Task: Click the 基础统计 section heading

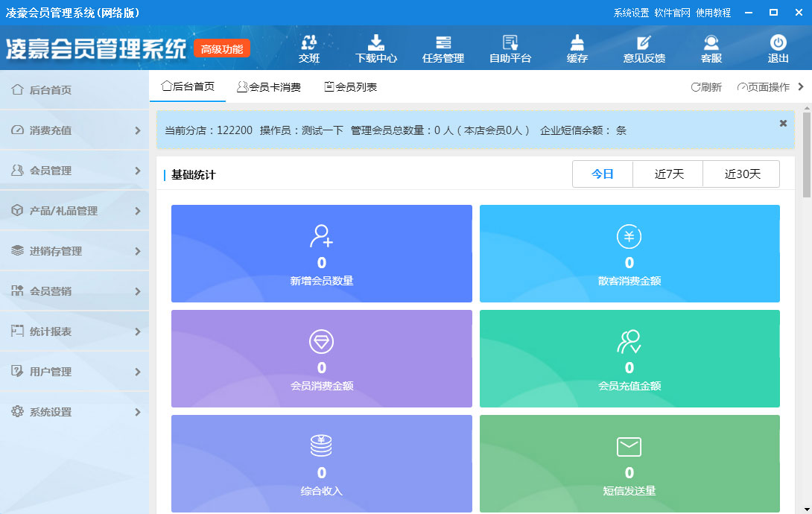Action: (x=193, y=175)
